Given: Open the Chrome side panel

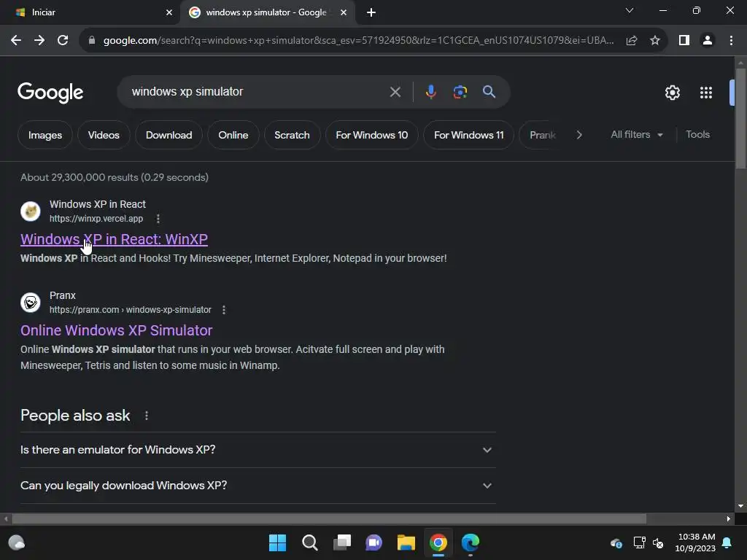Looking at the screenshot, I should [x=684, y=41].
